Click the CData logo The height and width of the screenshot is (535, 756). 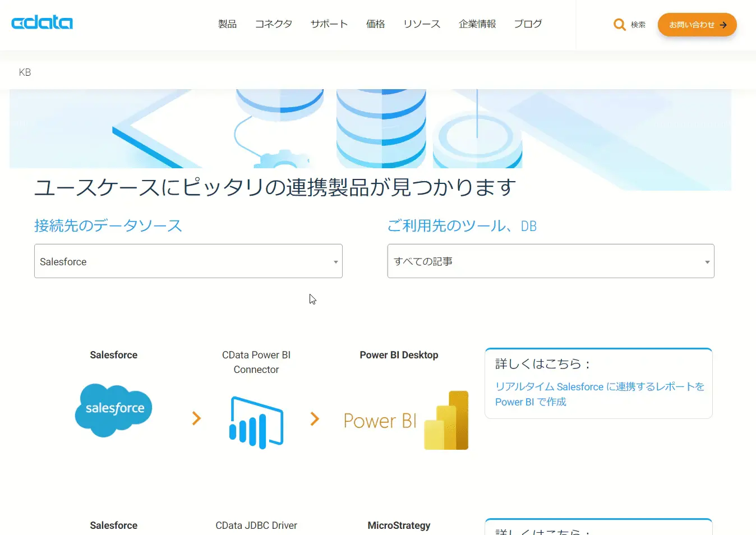click(x=42, y=22)
